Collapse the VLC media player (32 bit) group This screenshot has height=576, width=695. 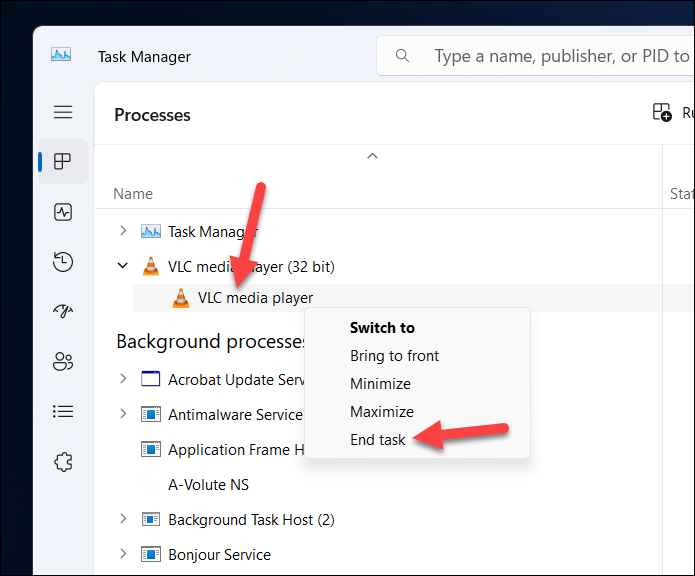pyautogui.click(x=123, y=266)
